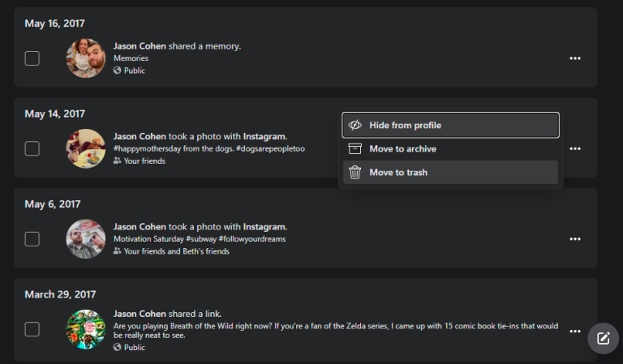Click the Hide from profile eye icon
The height and width of the screenshot is (364, 623).
pyautogui.click(x=354, y=125)
